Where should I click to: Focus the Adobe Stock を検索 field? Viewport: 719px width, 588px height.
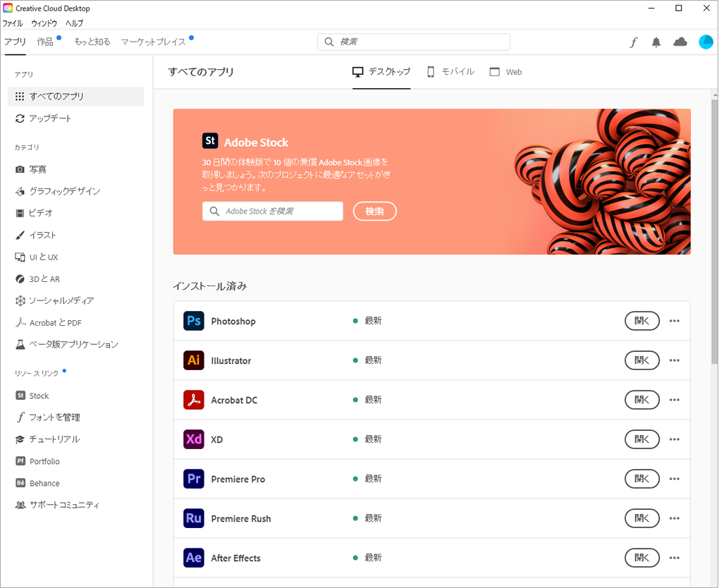pos(272,211)
